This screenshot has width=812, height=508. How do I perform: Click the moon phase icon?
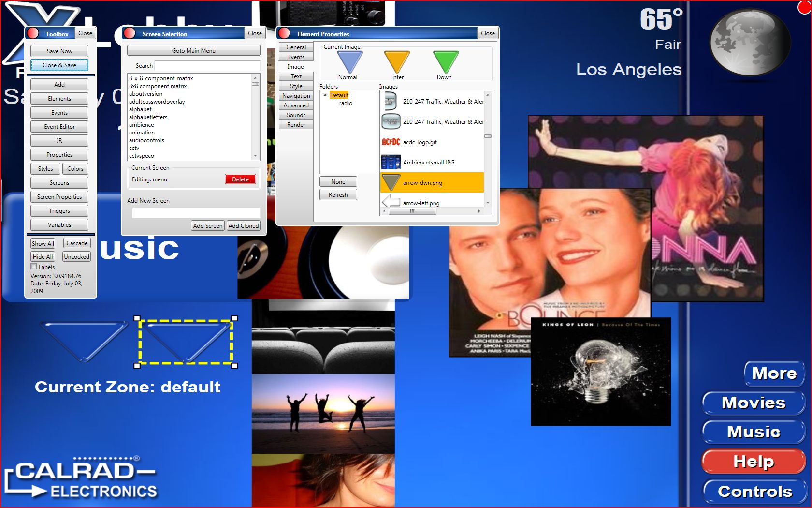750,43
